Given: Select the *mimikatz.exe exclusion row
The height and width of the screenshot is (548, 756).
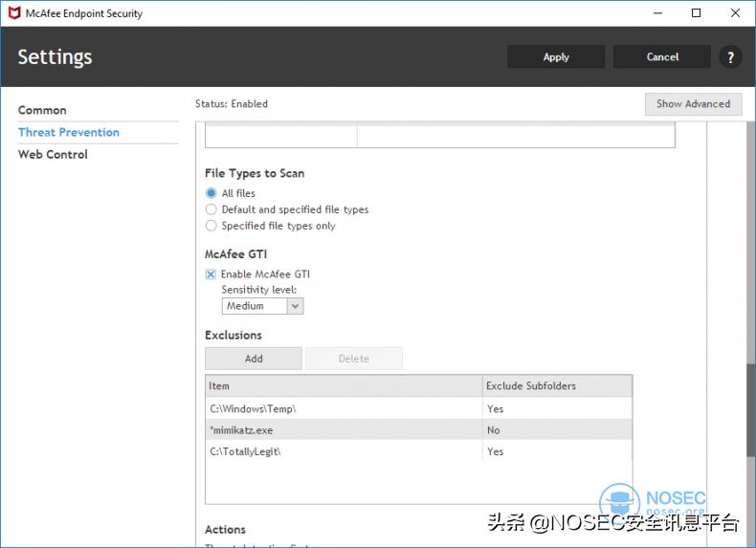Looking at the screenshot, I should click(x=418, y=430).
